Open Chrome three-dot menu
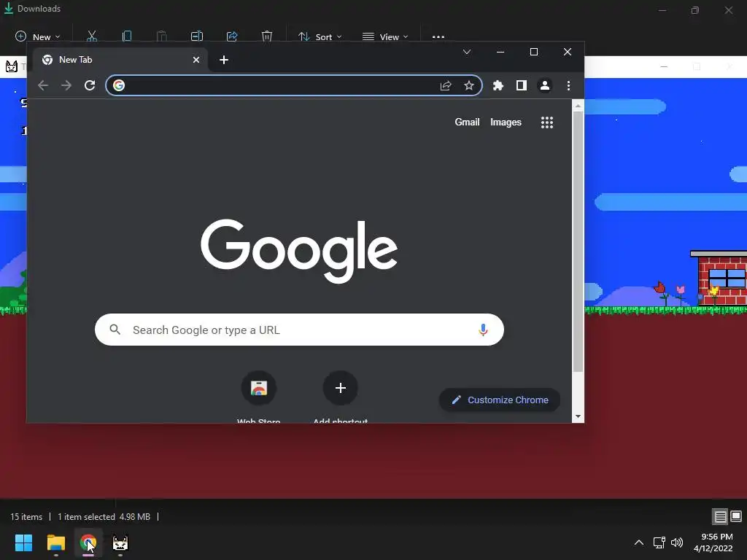This screenshot has width=747, height=560. (x=568, y=86)
